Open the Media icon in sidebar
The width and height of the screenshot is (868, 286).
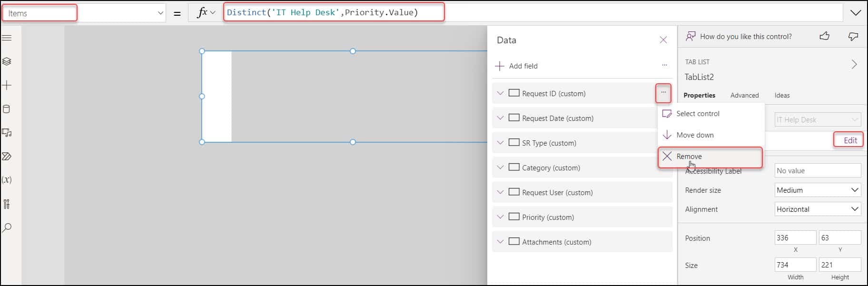tap(7, 133)
